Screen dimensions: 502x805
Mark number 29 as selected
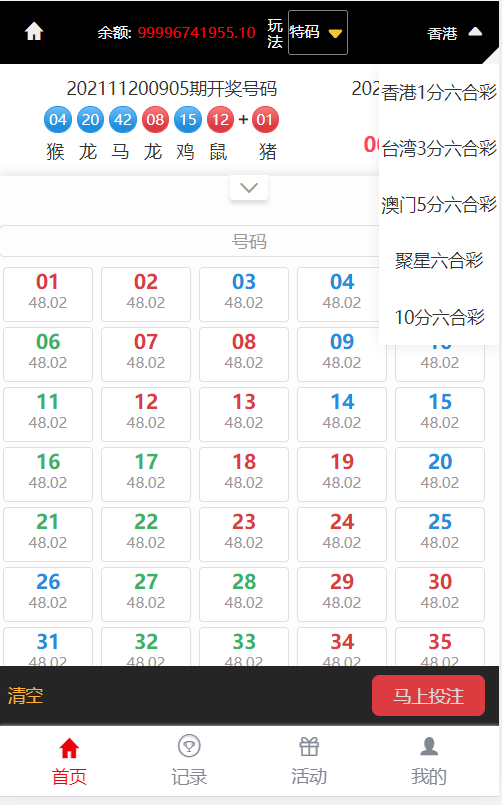(x=342, y=595)
